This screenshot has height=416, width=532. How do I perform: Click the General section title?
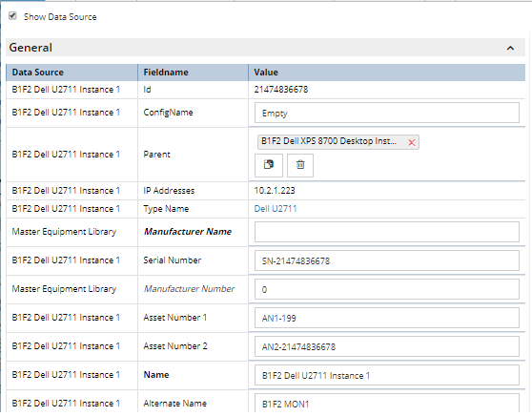[31, 48]
